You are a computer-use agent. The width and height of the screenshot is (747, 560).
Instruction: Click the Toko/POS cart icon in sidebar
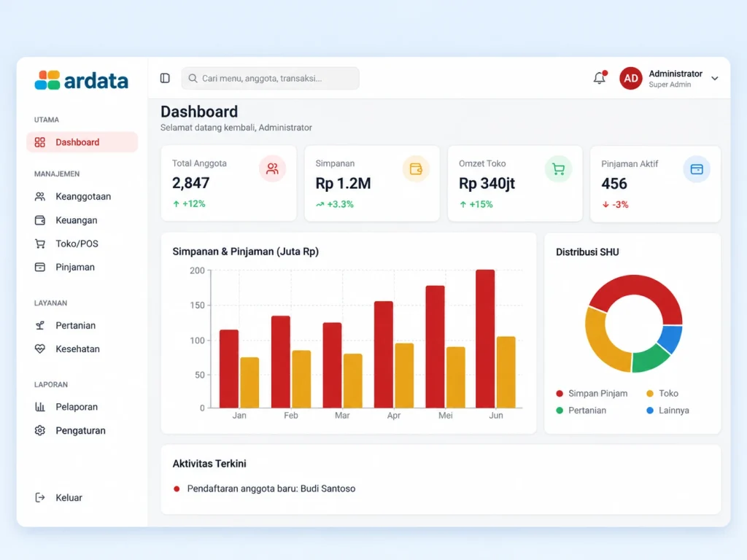[40, 244]
